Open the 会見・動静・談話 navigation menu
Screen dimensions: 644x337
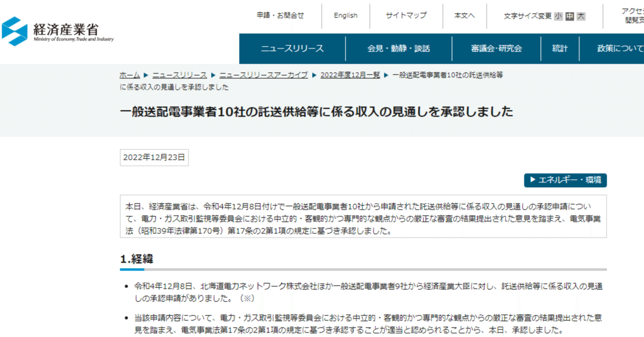coord(398,48)
